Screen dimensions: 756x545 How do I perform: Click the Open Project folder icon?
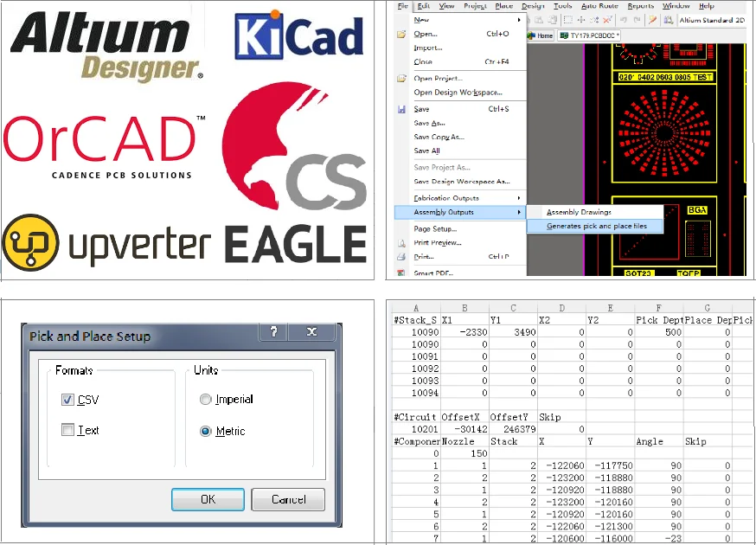[401, 79]
